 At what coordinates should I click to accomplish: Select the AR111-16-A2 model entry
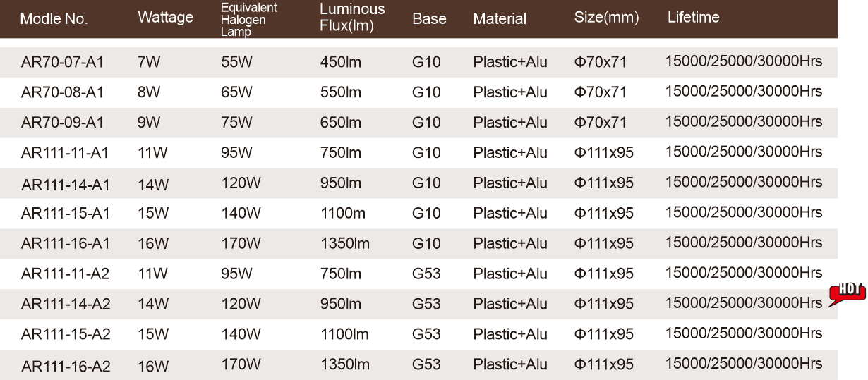coord(66,366)
